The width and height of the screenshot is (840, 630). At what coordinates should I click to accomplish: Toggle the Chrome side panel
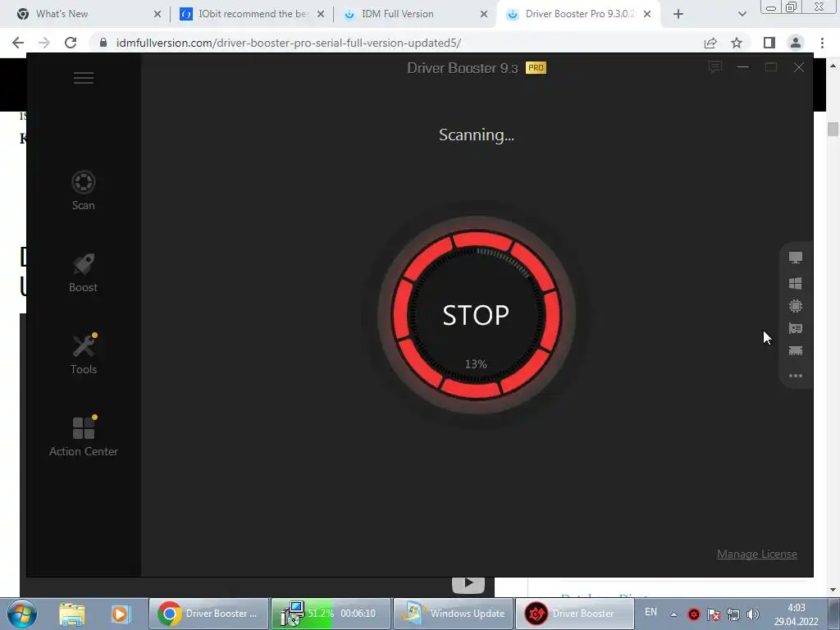769,43
